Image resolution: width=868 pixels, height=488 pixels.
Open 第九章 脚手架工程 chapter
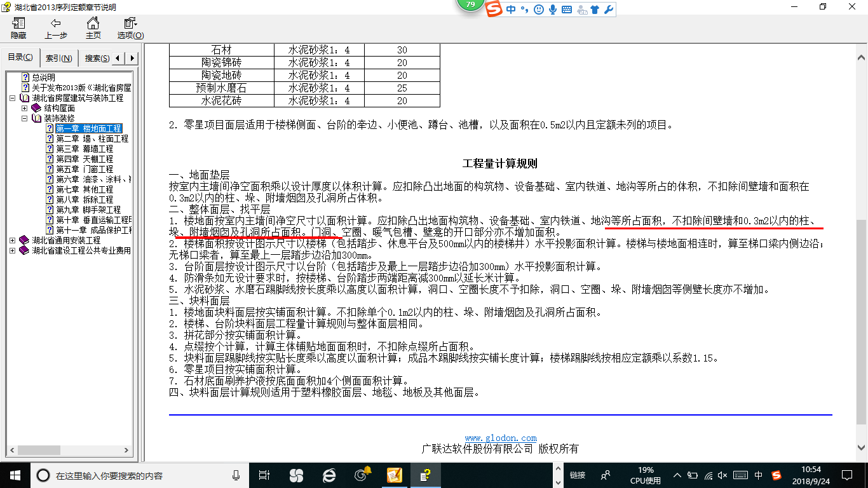tap(88, 210)
